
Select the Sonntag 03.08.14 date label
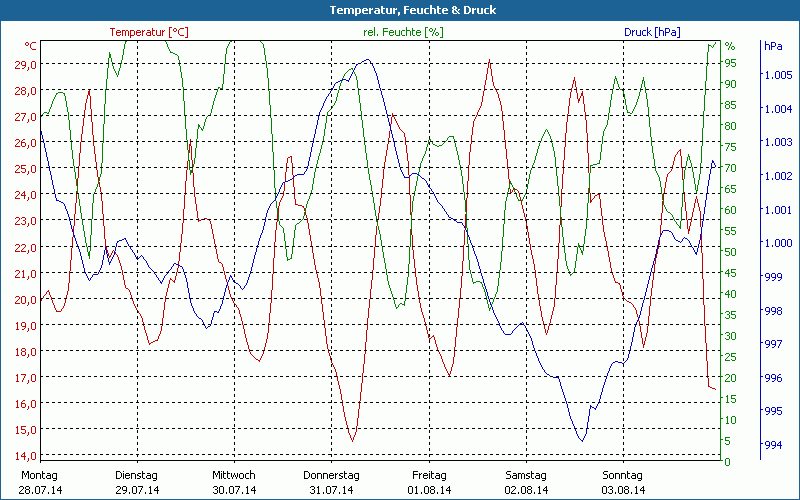[623, 482]
